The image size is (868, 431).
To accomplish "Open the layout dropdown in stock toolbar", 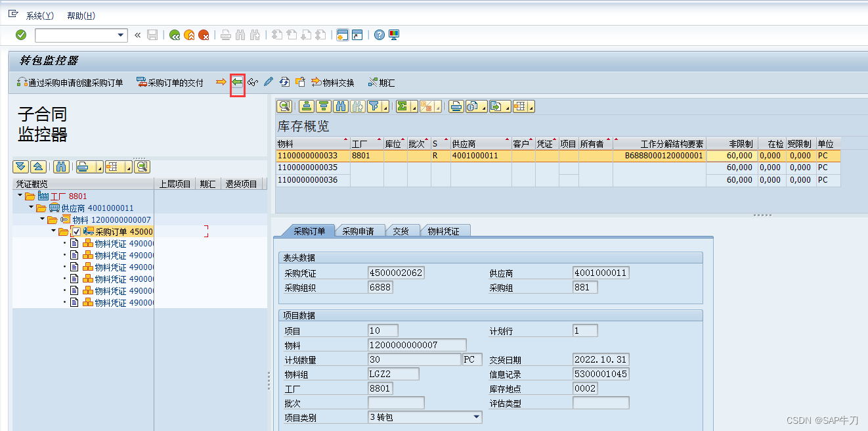I will coord(531,108).
